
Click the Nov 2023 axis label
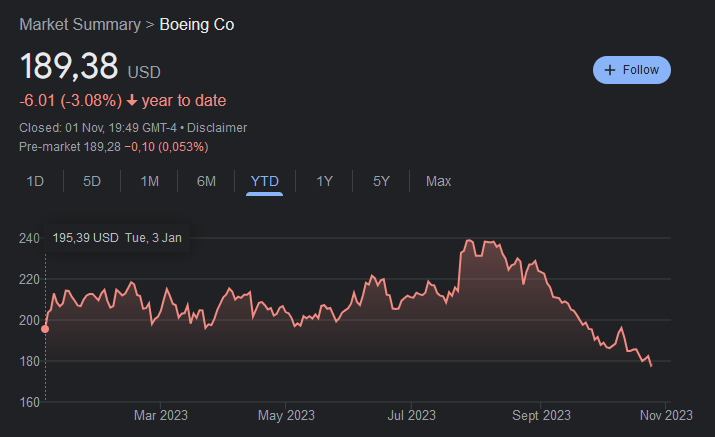pos(666,415)
